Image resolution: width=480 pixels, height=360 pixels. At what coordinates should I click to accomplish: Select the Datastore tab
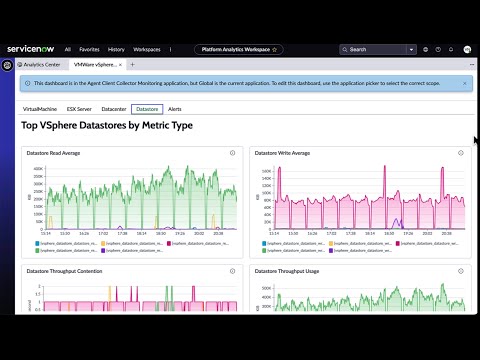[147, 109]
